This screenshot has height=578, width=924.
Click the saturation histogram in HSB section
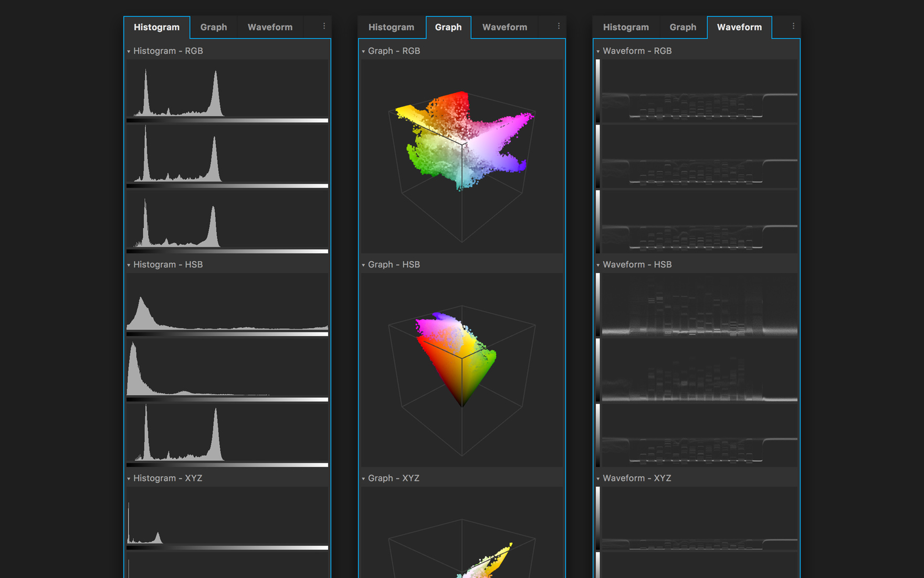(227, 367)
